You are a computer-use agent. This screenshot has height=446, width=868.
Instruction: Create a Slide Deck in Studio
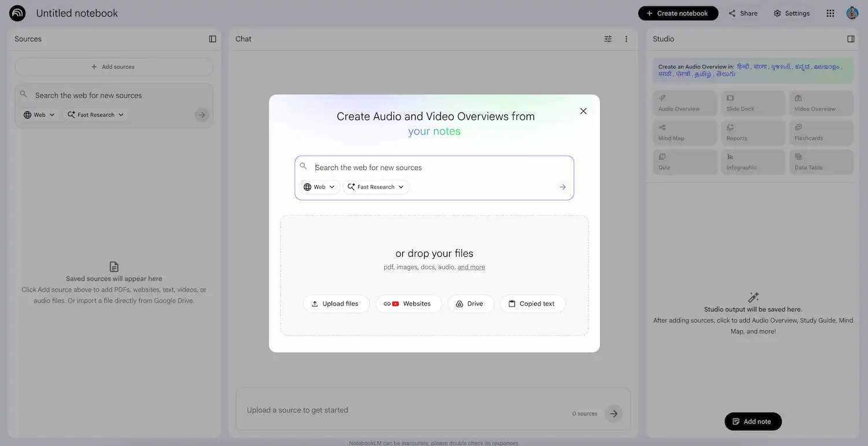click(753, 103)
